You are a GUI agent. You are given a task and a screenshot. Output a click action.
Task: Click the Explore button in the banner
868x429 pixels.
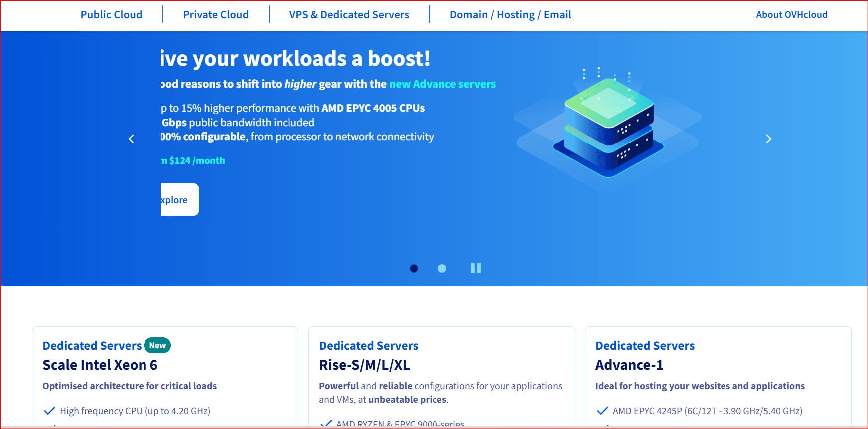tap(180, 200)
